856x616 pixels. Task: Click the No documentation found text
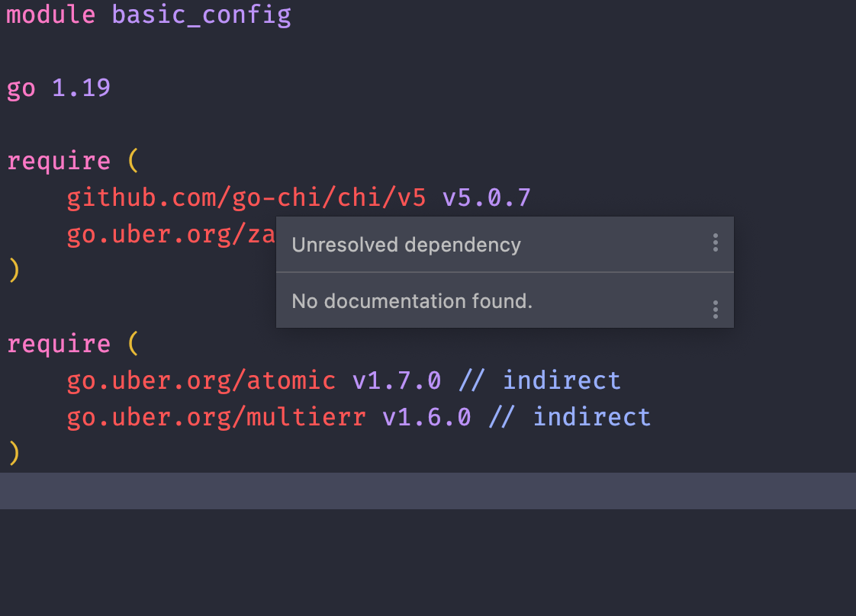[x=412, y=301]
